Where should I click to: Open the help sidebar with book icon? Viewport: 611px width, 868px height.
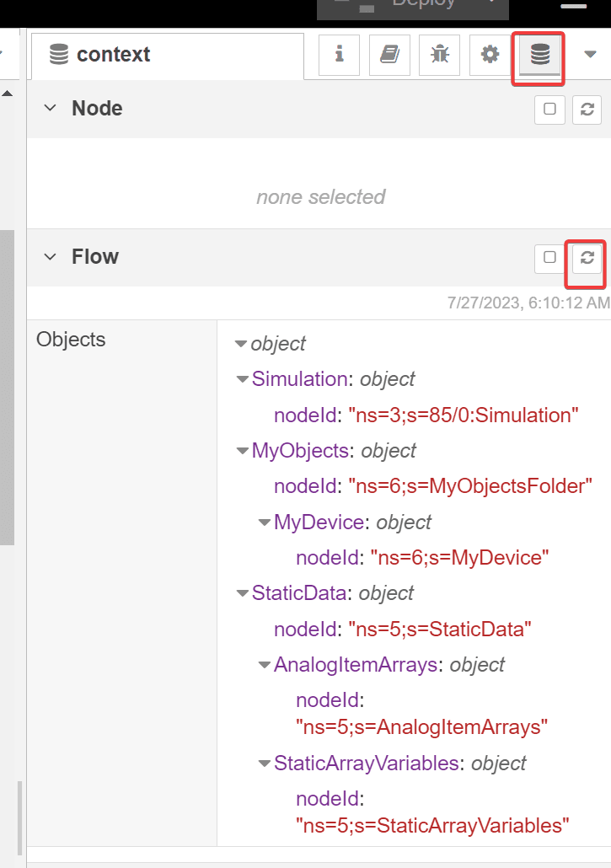389,54
